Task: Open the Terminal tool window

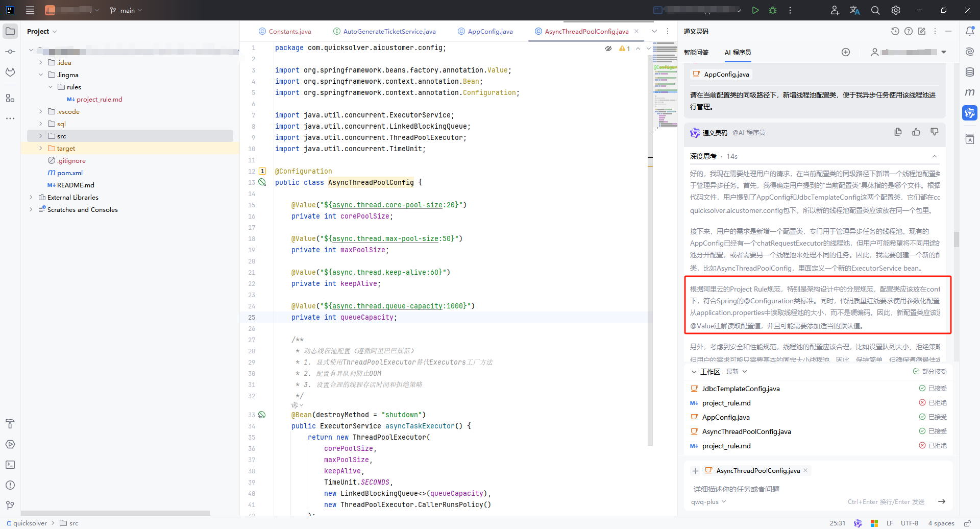Action: [10, 465]
